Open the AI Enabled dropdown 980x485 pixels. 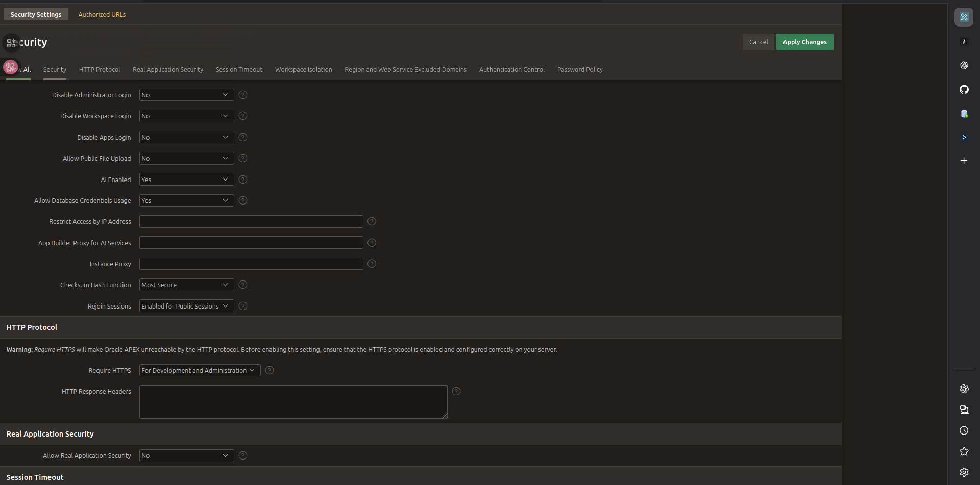tap(186, 180)
